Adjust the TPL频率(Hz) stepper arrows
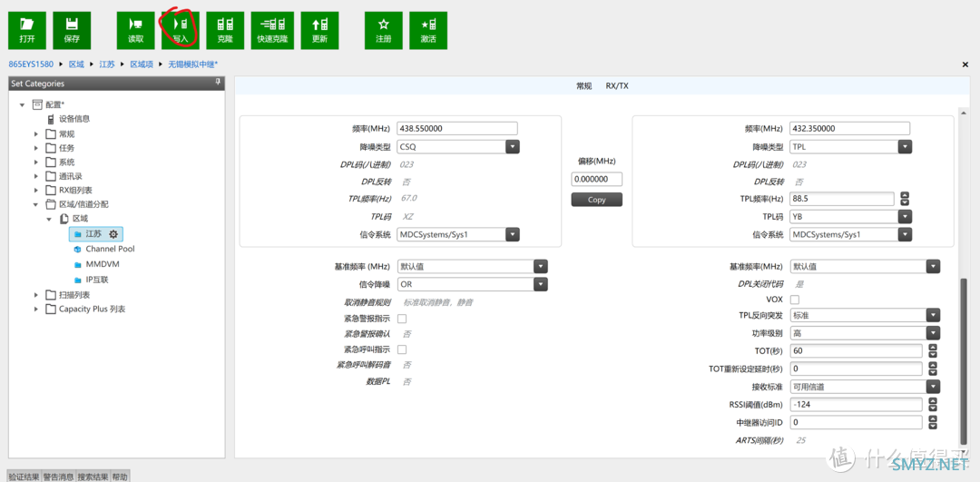This screenshot has height=482, width=980. coord(905,199)
